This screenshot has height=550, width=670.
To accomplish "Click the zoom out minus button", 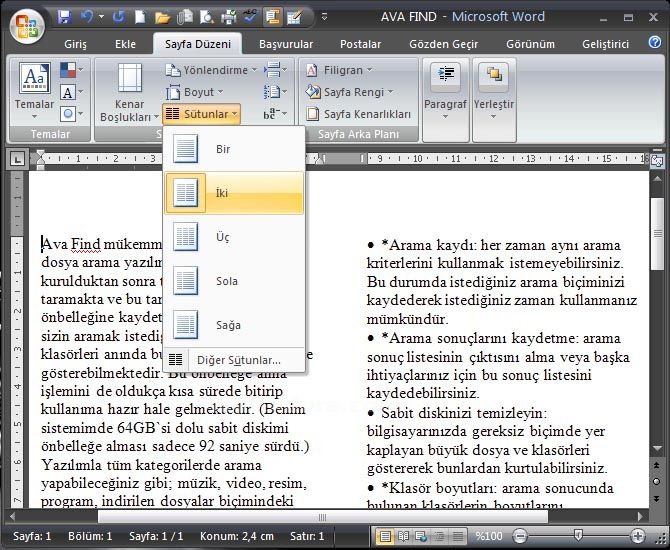I will pyautogui.click(x=519, y=535).
